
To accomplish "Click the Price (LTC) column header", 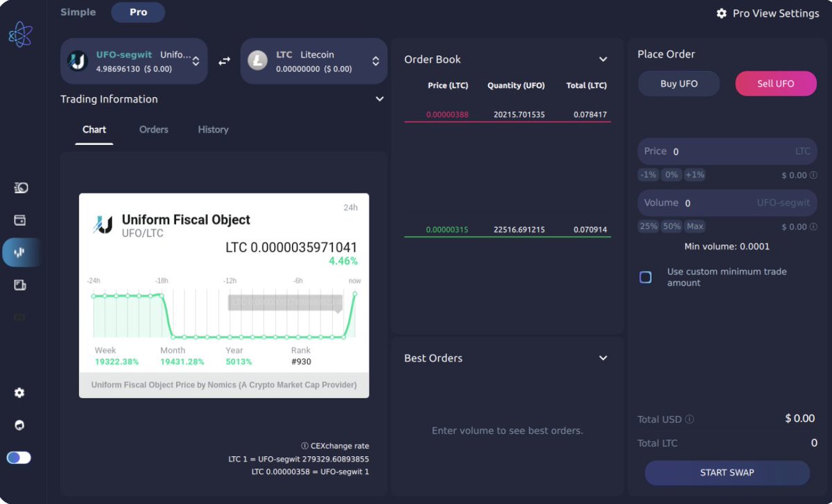I will [x=448, y=86].
